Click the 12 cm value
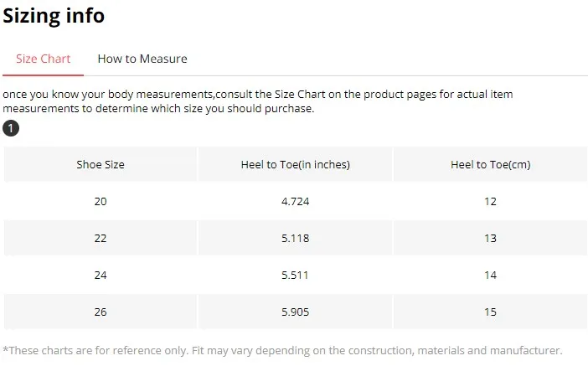 490,202
